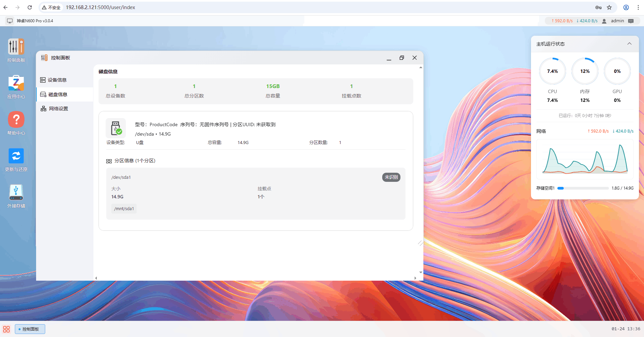Select 设备信息 in the sidebar
The width and height of the screenshot is (644, 337).
[64, 80]
